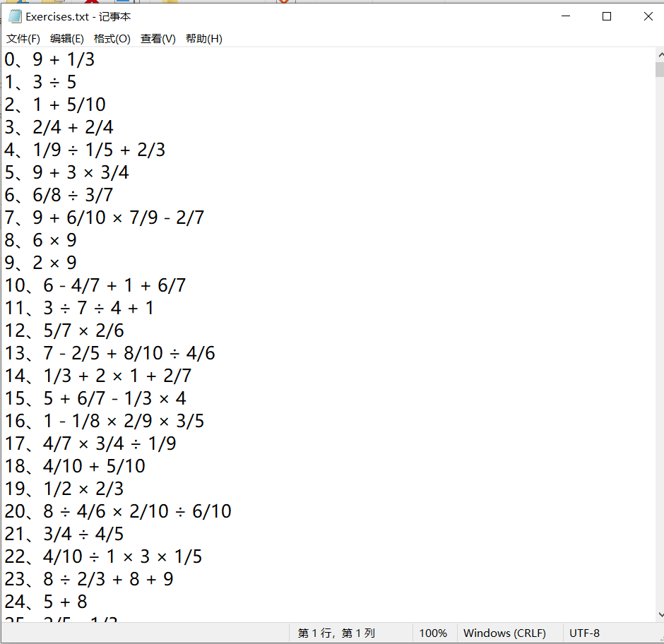Place cursor in line 0、9 + 1/3
The width and height of the screenshot is (664, 644).
[49, 60]
